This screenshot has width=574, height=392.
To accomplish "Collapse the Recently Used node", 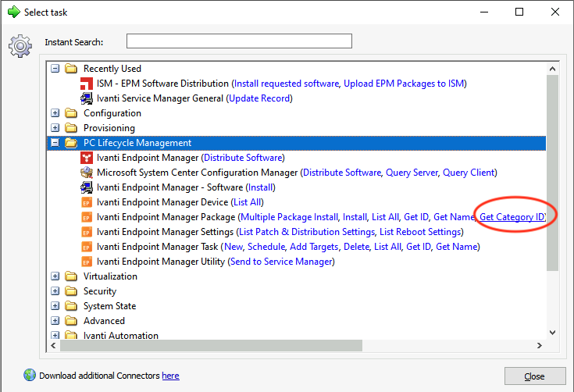I will click(55, 69).
